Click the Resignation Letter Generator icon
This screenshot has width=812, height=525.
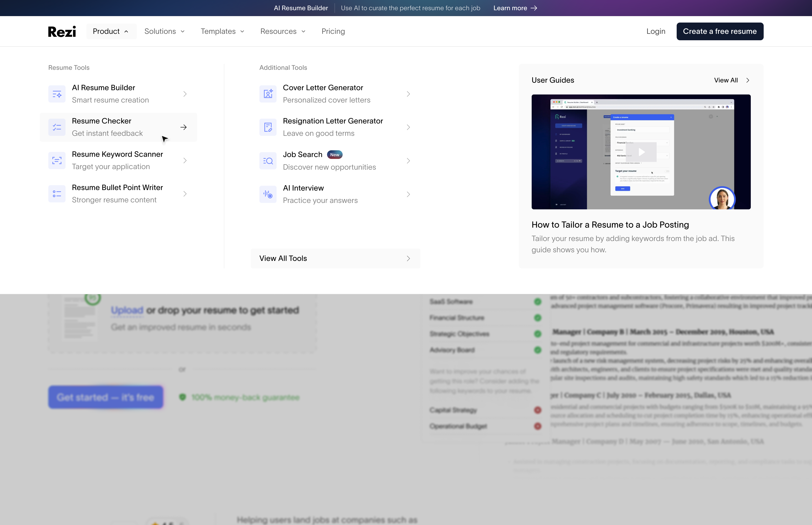pos(268,127)
